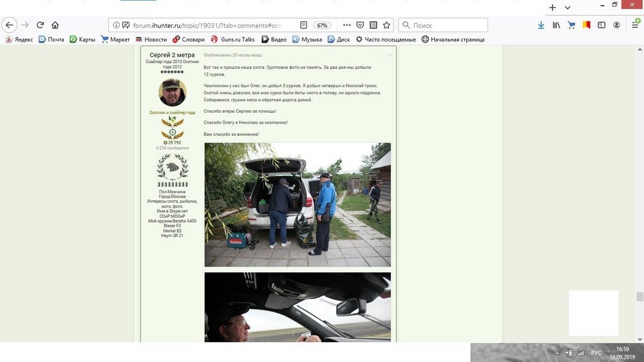Open the Новости bookmark
Image resolution: width=644 pixels, height=362 pixels.
(150, 39)
